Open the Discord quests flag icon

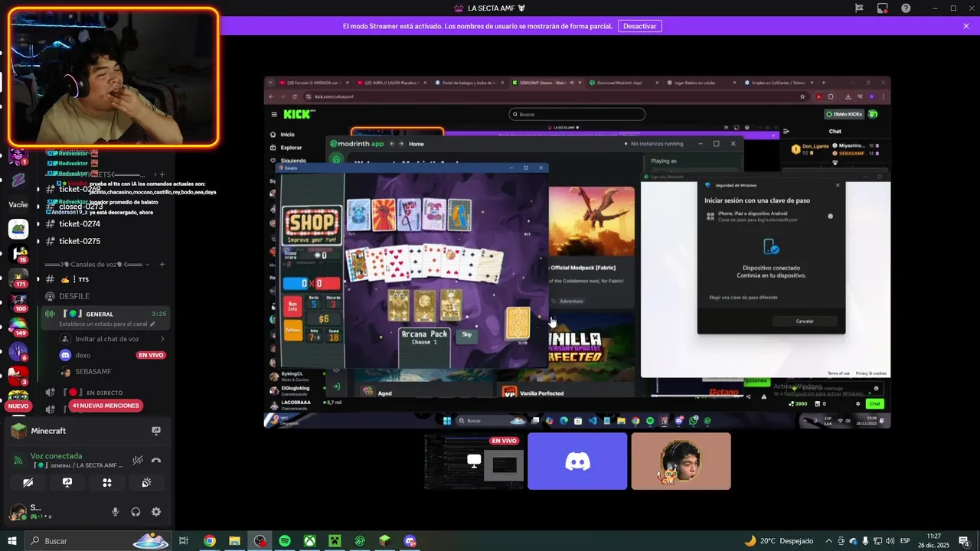(860, 8)
